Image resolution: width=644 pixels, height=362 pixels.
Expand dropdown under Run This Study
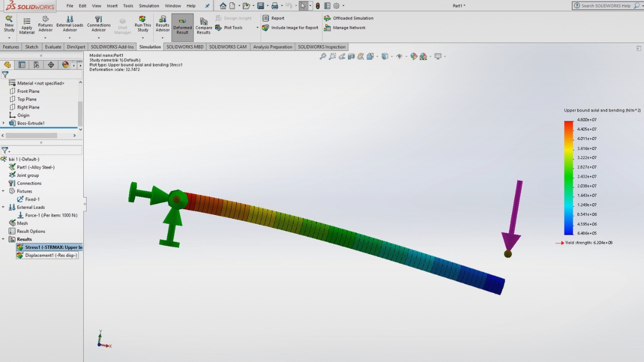pyautogui.click(x=143, y=38)
